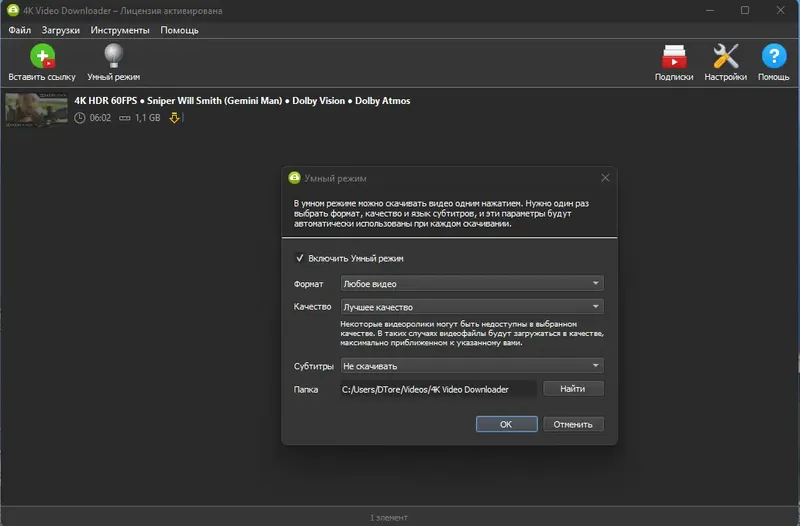Image resolution: width=800 pixels, height=526 pixels.
Task: Open Настройки tools icon
Action: coord(726,56)
